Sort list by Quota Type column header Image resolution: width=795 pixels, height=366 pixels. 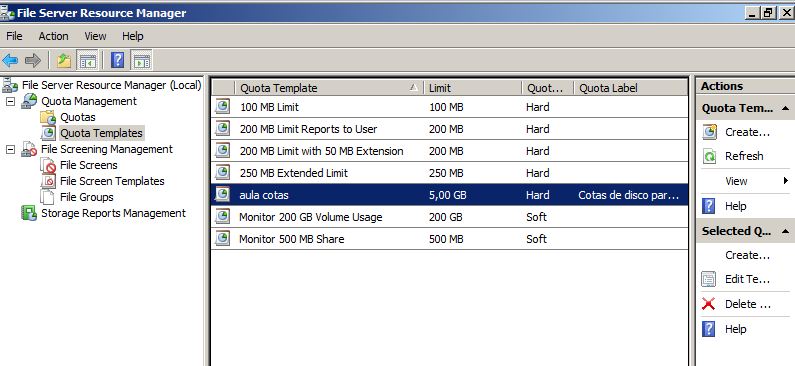point(548,88)
